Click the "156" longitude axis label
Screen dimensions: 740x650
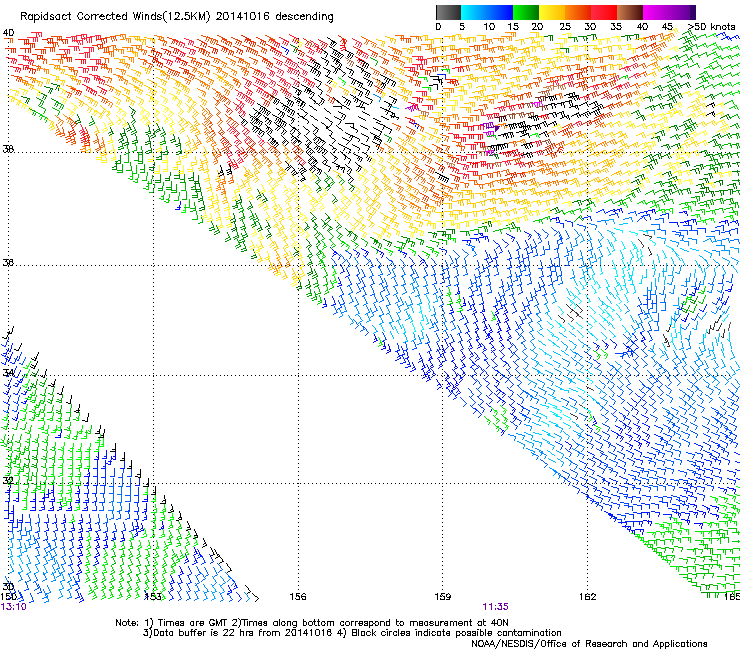point(298,597)
